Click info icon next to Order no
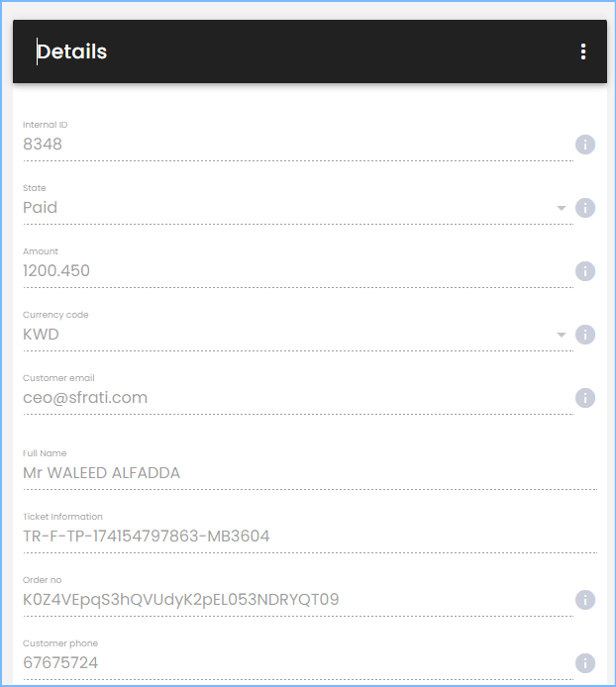 click(585, 600)
